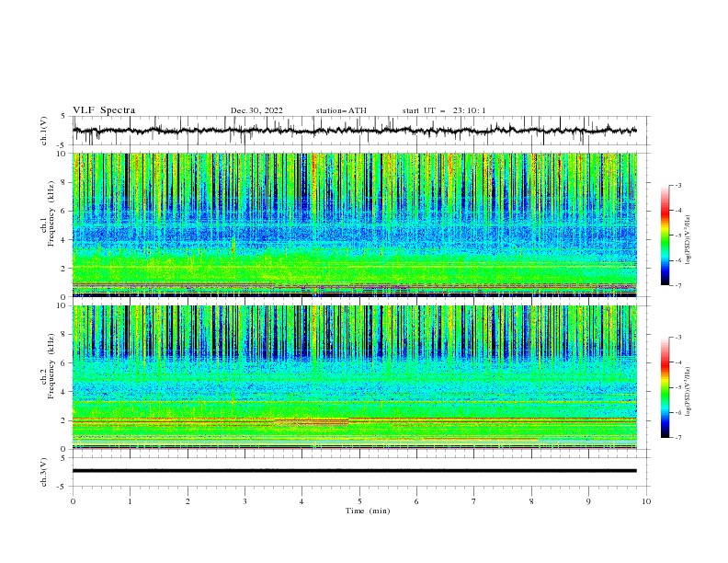Click the "-7" tick on ch.2 colorbar
This screenshot has height=563, width=728.
coord(678,437)
